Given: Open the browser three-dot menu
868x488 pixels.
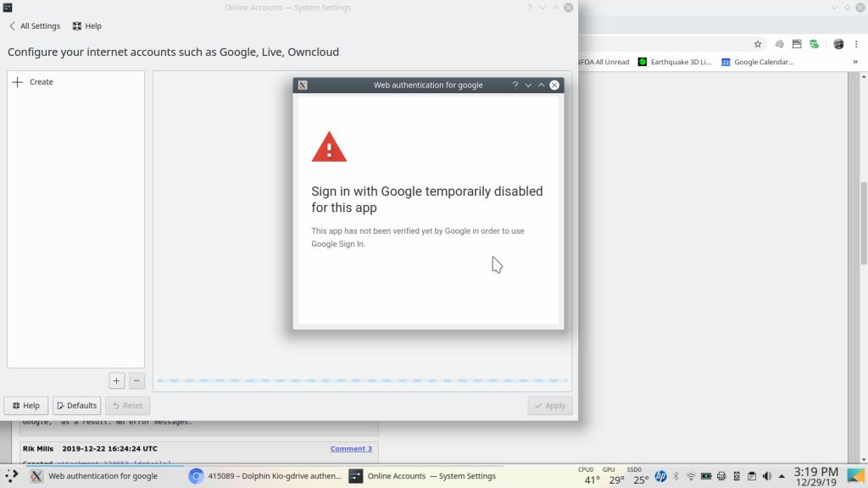Looking at the screenshot, I should click(856, 44).
